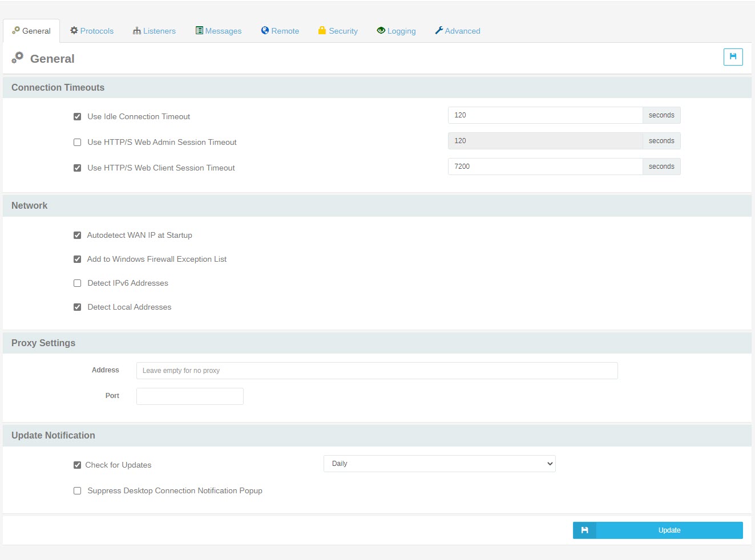
Task: Click the idle connection timeout field
Action: coord(545,115)
